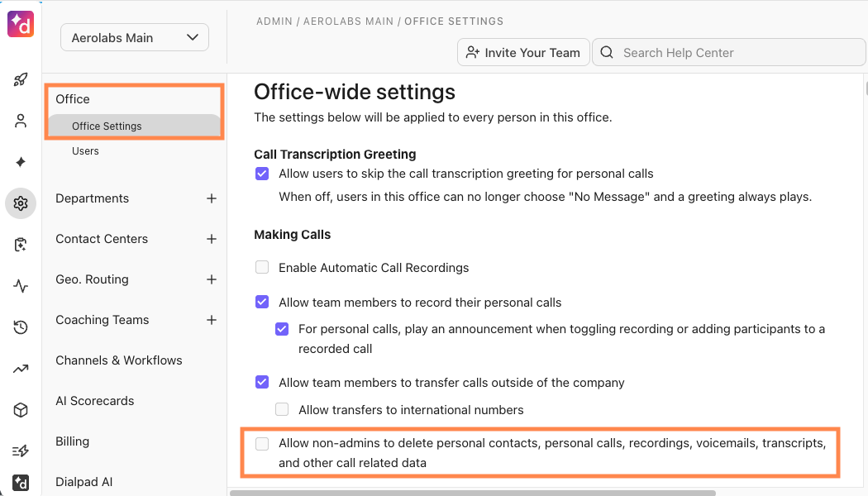
Task: Toggle allow team members to record personal calls
Action: tap(262, 303)
